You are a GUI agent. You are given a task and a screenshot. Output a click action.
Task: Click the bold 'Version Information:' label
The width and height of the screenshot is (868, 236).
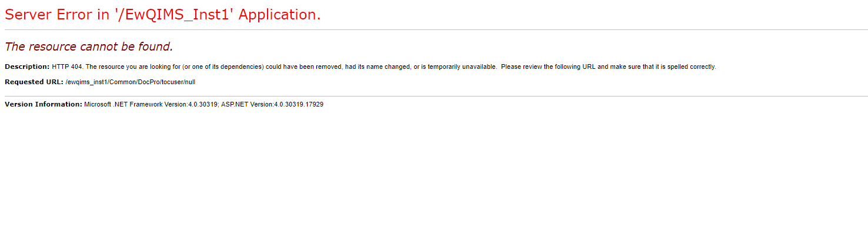coord(44,104)
